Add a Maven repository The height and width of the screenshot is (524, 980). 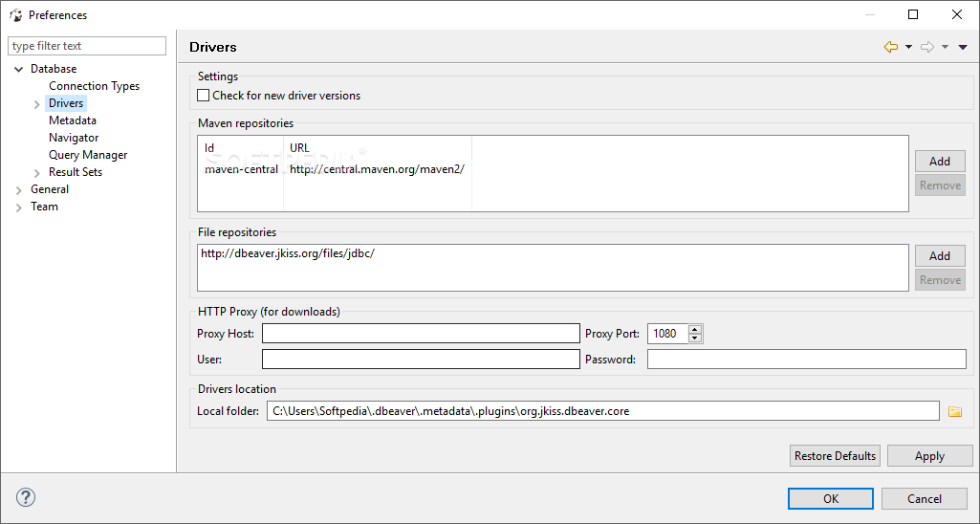(x=940, y=162)
